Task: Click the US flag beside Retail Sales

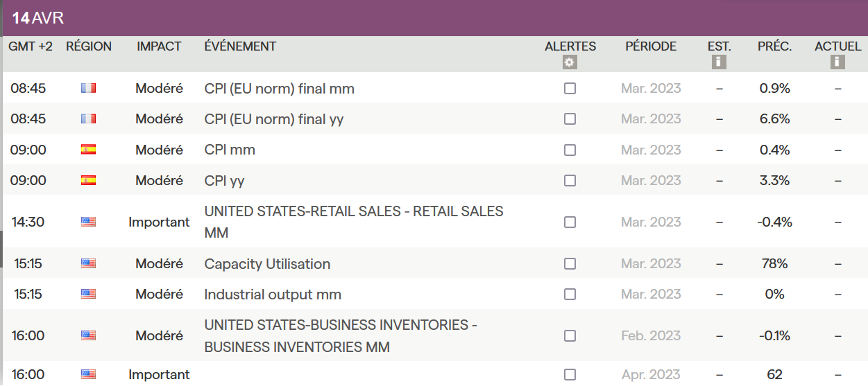Action: coord(88,222)
